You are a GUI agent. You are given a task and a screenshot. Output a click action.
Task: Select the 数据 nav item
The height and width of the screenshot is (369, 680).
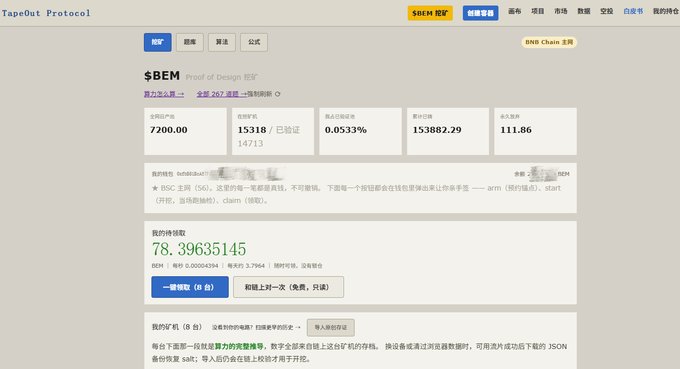pos(583,11)
